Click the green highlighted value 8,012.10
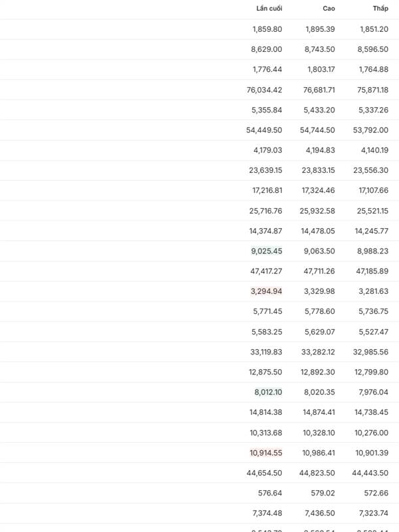The image size is (399, 532). [268, 392]
